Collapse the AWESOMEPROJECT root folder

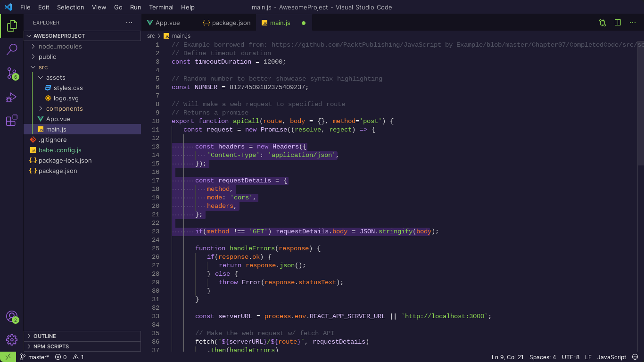point(82,36)
